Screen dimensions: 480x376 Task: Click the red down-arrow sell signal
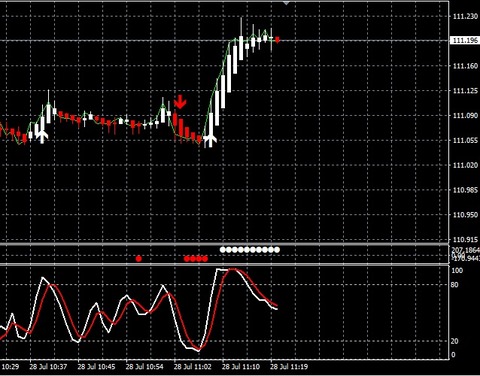tap(180, 102)
